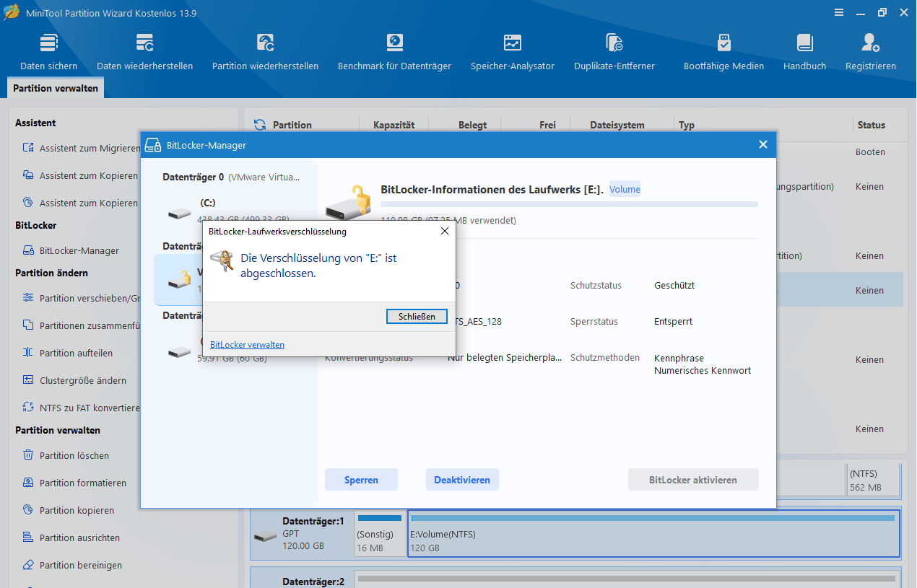Click the Schließen button in the dialog
This screenshot has height=588, width=917.
(417, 317)
